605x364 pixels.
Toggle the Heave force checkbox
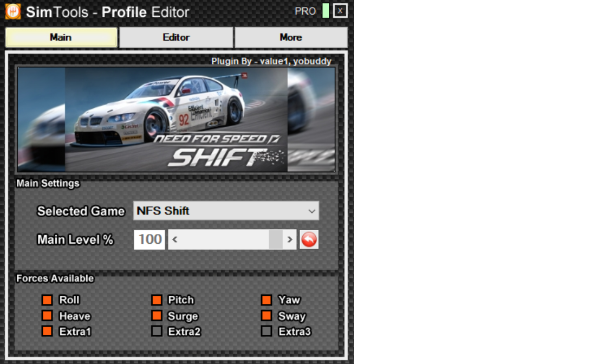pos(47,316)
